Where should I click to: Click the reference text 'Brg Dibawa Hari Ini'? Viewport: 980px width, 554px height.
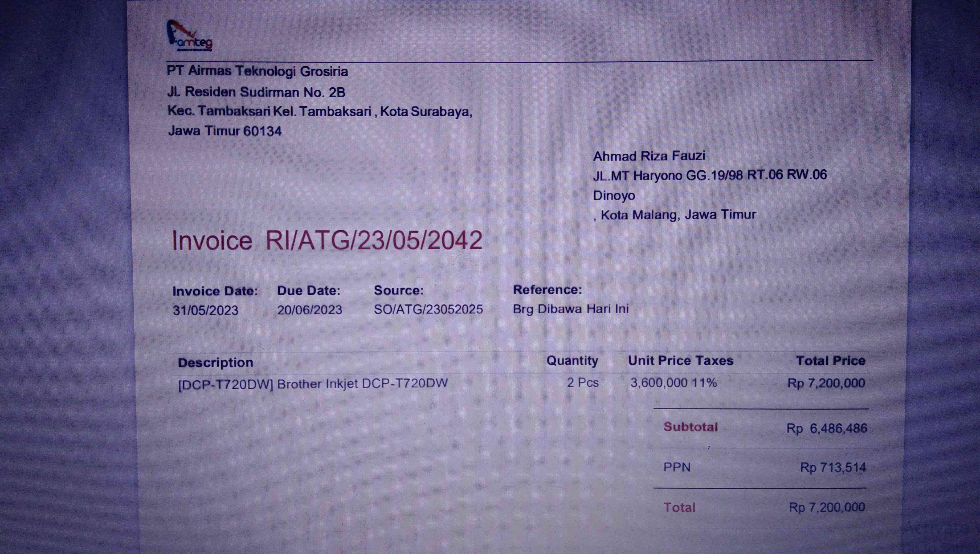pyautogui.click(x=571, y=309)
